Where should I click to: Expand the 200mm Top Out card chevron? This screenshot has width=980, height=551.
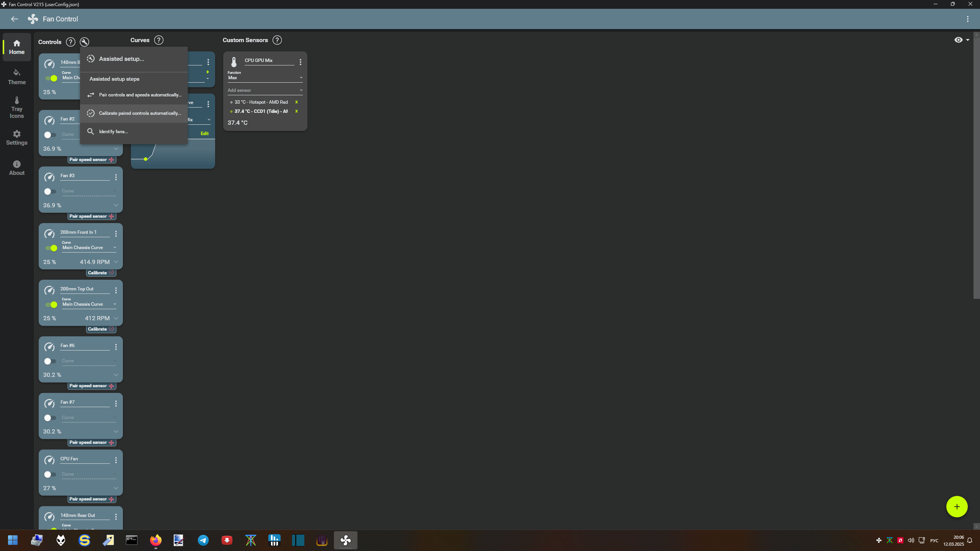coord(116,318)
